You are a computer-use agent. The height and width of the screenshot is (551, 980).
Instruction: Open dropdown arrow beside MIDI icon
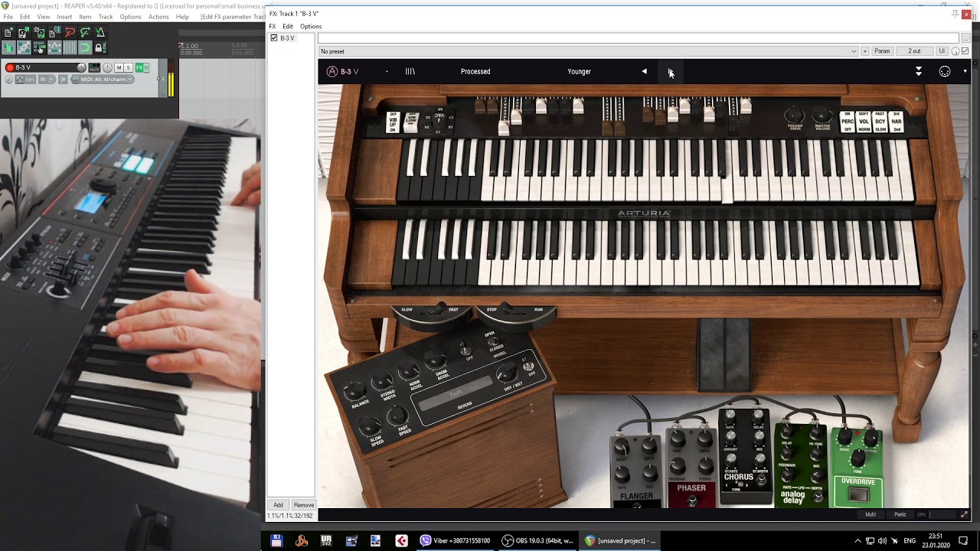click(x=965, y=71)
